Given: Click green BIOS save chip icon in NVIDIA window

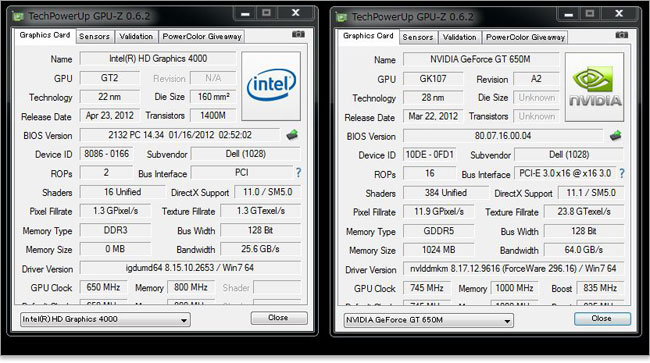Looking at the screenshot, I should pos(616,136).
